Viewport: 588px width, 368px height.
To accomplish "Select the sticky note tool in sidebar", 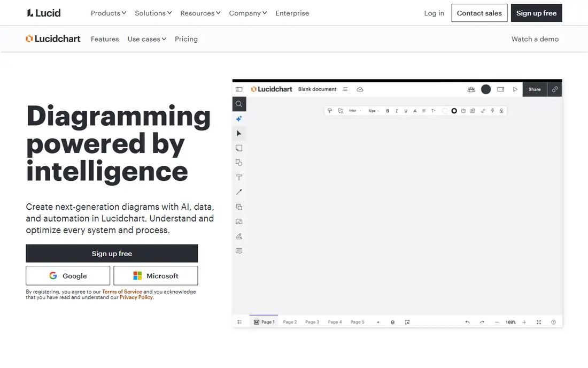I will coord(239,148).
